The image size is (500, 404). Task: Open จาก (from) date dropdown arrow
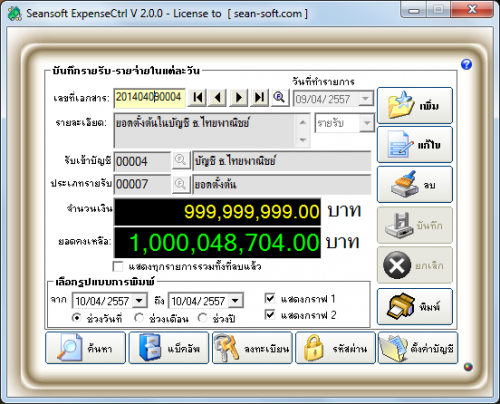tap(139, 301)
